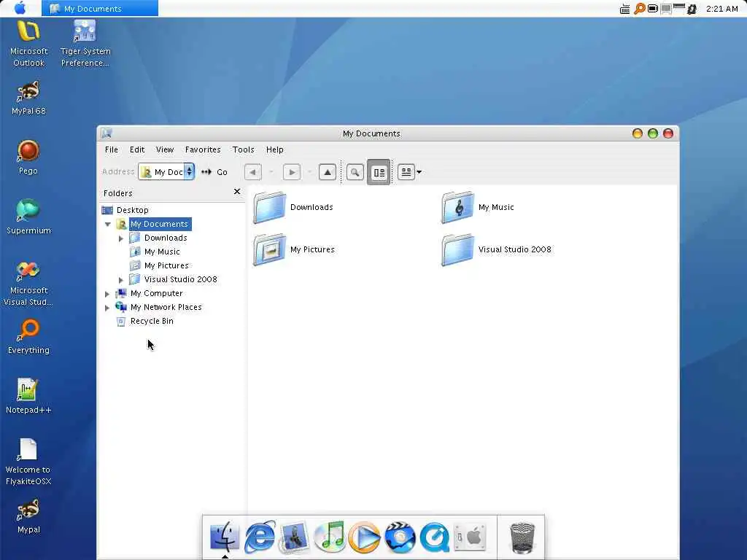747x560 pixels.
Task: Select Recycle Bin in the folder tree
Action: 152,321
